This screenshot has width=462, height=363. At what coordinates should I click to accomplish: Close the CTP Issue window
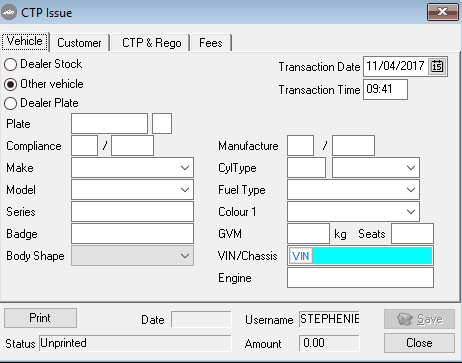pos(442,12)
